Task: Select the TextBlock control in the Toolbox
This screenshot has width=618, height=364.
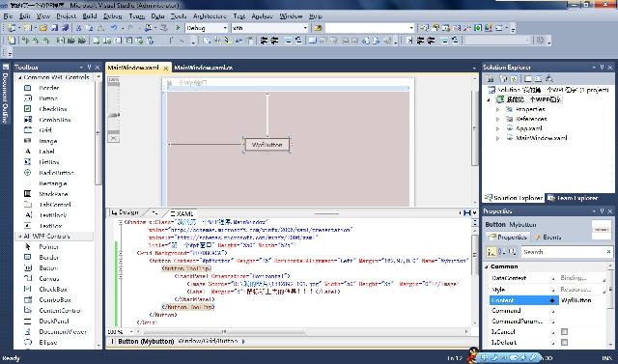Action: click(x=53, y=215)
